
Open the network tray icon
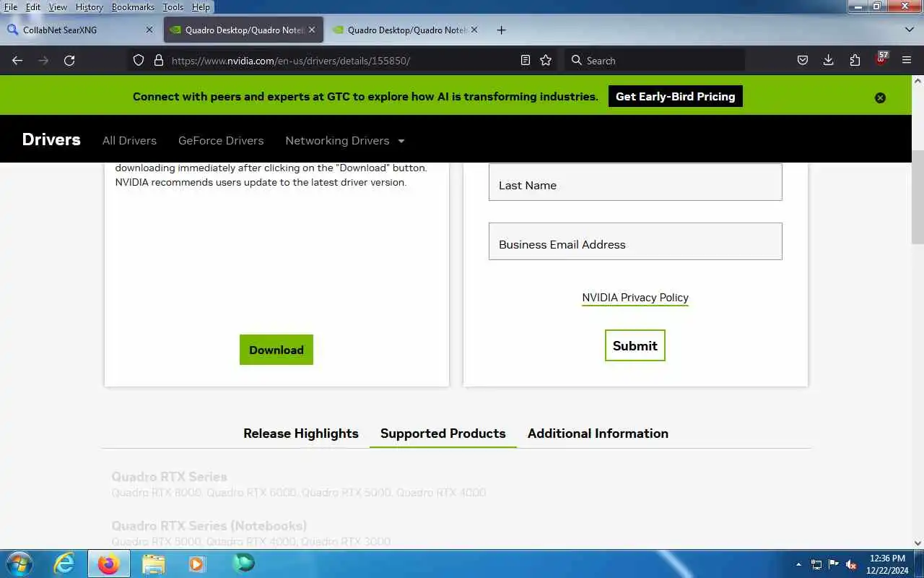point(816,564)
